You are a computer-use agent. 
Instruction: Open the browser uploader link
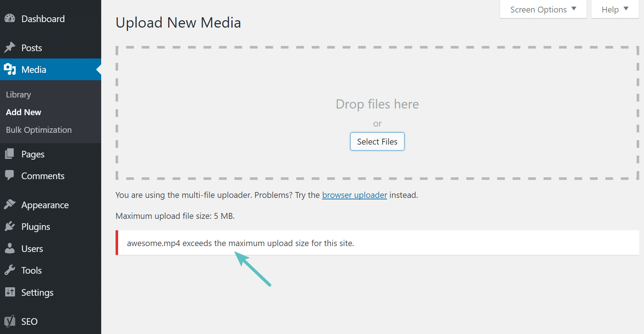click(354, 195)
